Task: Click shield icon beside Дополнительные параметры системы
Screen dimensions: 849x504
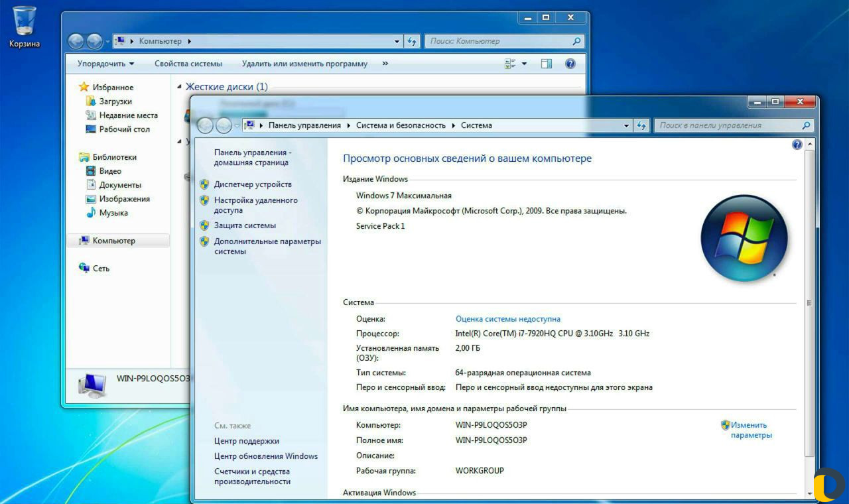Action: tap(204, 241)
